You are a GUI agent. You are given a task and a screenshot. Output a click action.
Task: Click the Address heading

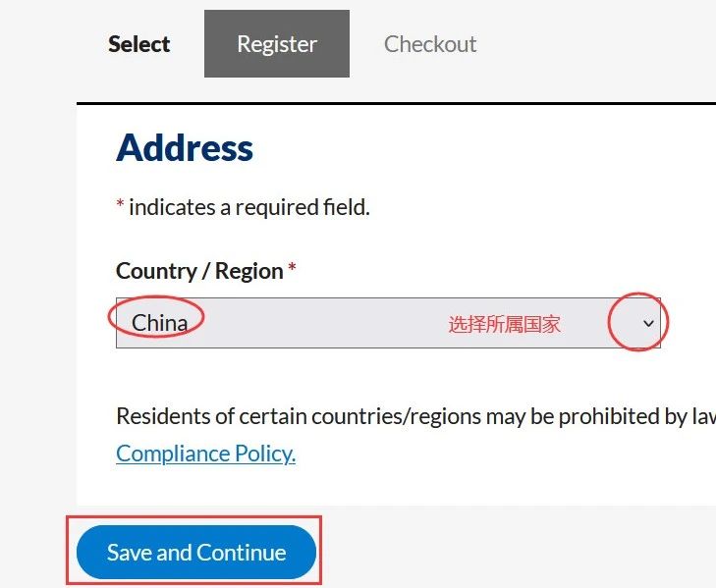(185, 148)
